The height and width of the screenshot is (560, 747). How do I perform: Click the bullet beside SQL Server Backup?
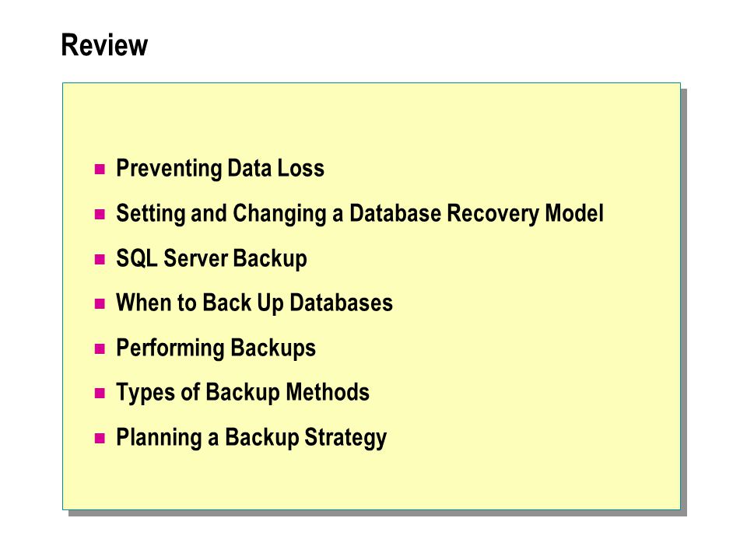click(100, 259)
